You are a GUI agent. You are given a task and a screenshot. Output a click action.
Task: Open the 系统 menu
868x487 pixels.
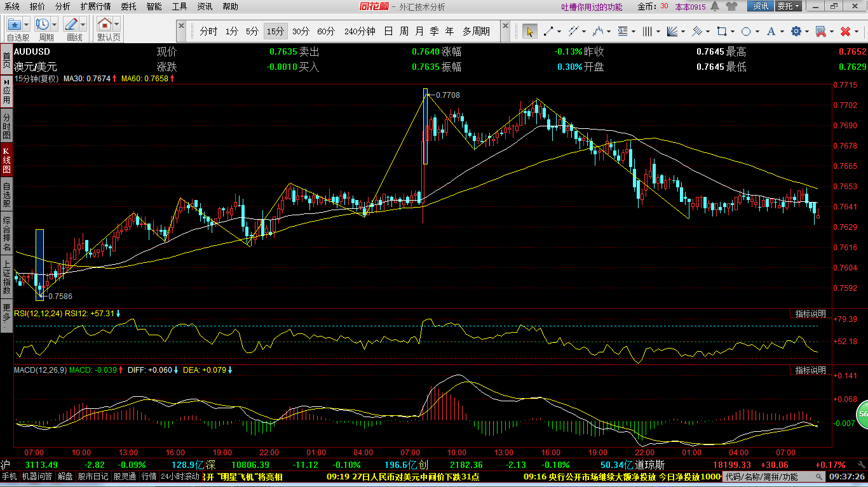click(x=12, y=6)
